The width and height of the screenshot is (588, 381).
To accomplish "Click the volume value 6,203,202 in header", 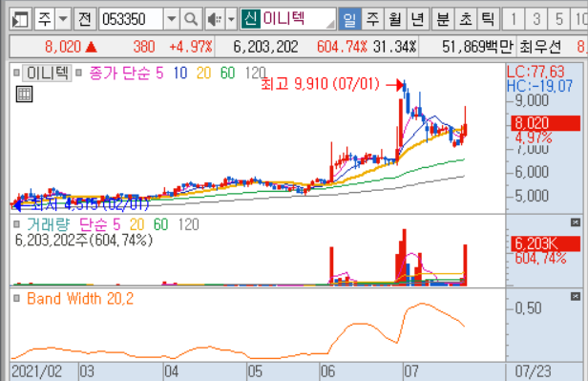I will [265, 47].
